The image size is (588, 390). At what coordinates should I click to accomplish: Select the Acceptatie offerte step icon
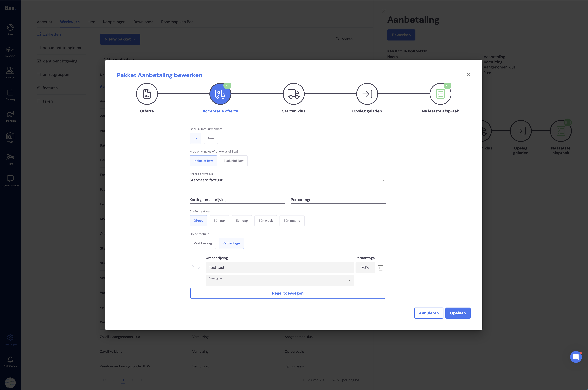tap(220, 94)
